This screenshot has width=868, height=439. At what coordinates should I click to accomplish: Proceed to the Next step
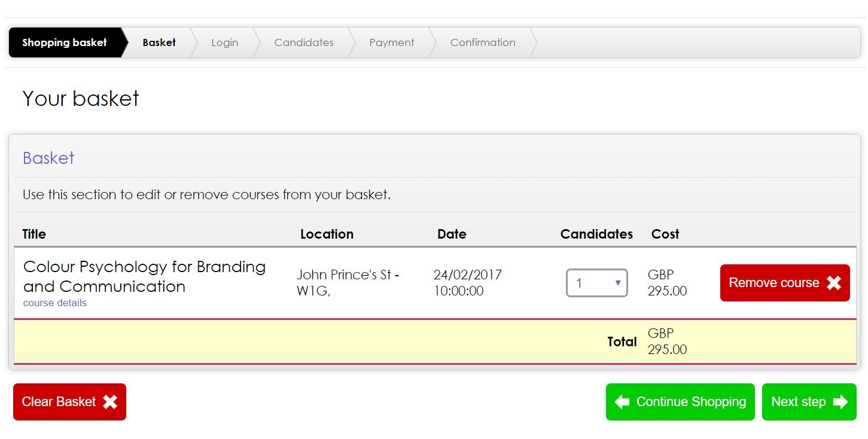(x=809, y=402)
